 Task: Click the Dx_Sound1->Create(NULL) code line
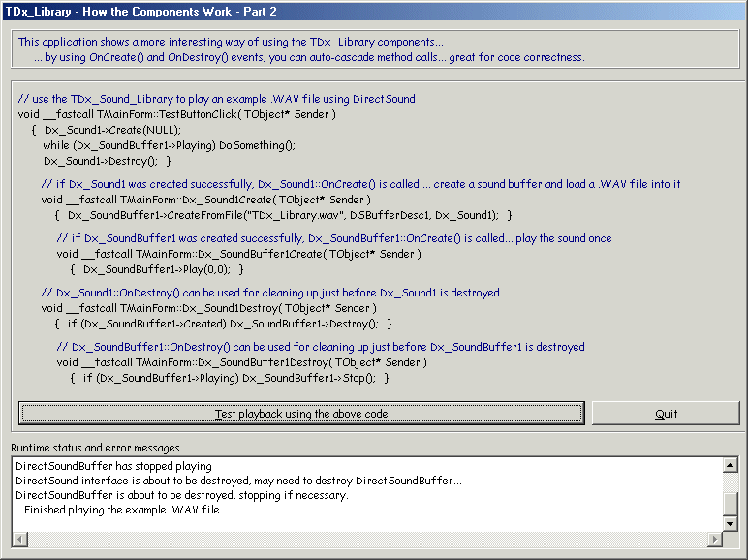(x=112, y=130)
